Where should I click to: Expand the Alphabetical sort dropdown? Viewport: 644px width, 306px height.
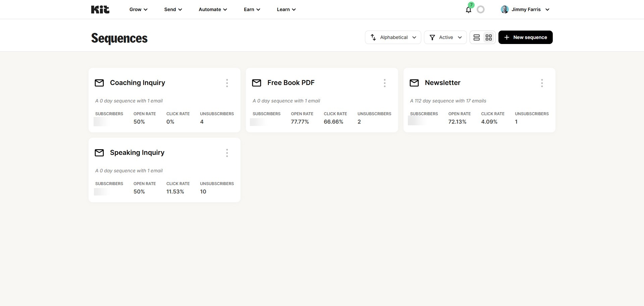coord(393,37)
